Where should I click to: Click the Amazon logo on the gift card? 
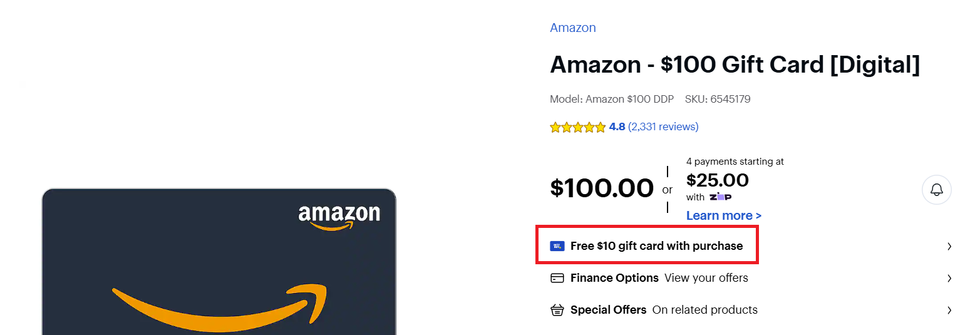[x=339, y=215]
